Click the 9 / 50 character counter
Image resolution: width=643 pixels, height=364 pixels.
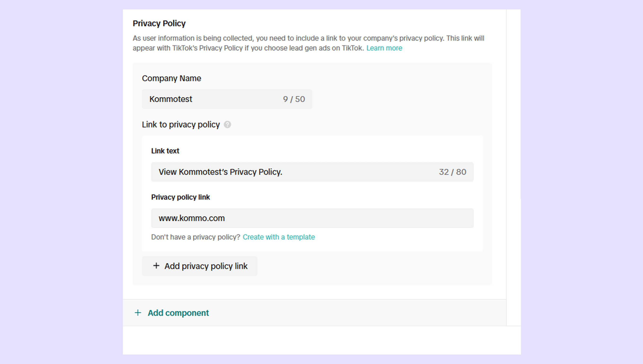click(x=294, y=99)
